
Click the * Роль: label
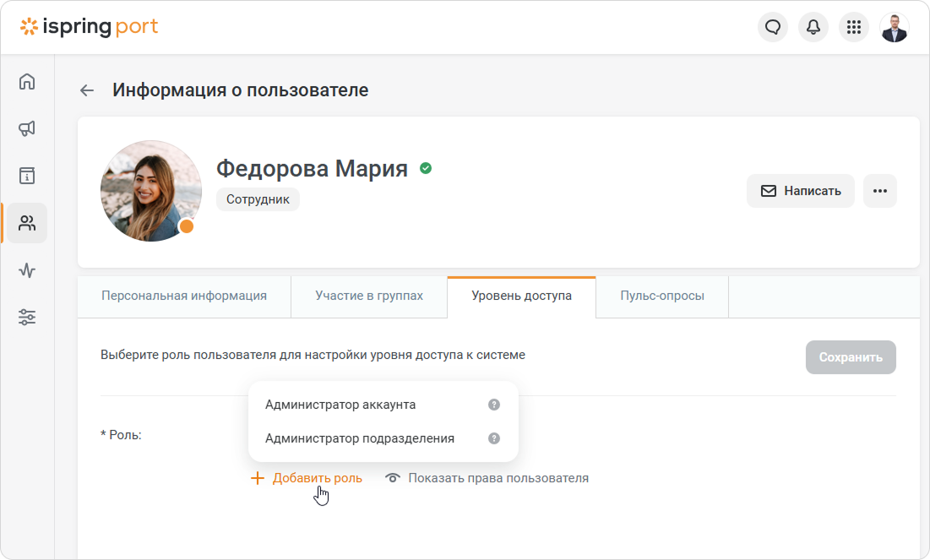[x=121, y=435]
